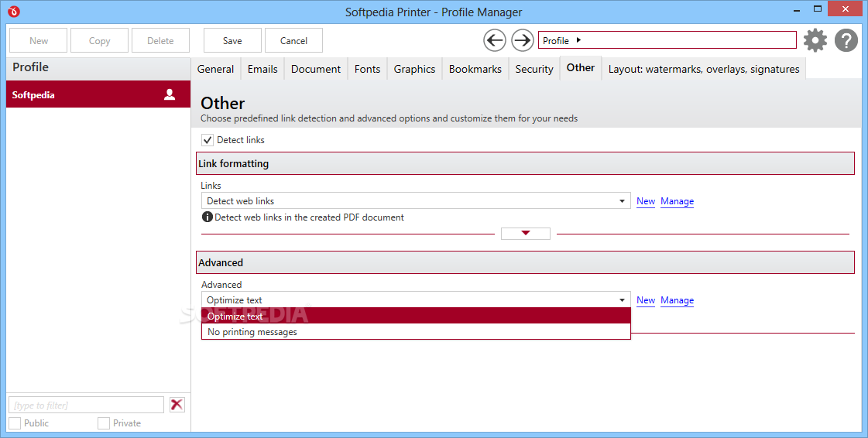The image size is (868, 438).
Task: Enable the Private filter checkbox
Action: point(104,423)
